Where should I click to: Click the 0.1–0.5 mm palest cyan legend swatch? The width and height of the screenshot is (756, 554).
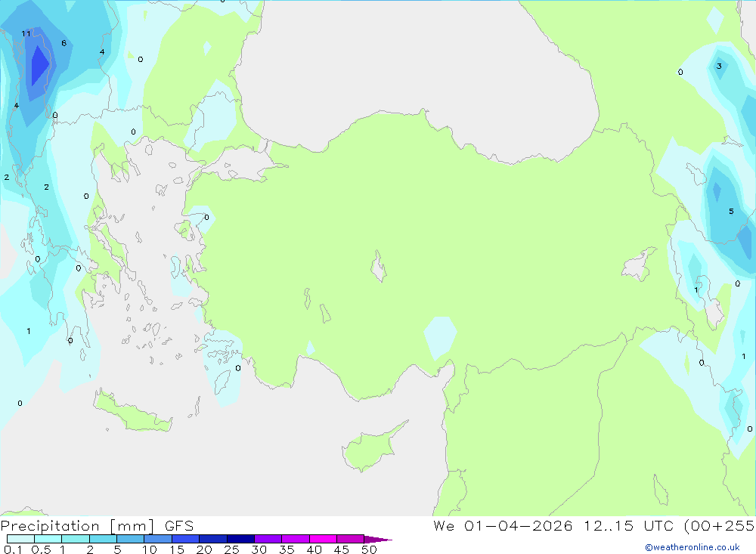click(20, 539)
